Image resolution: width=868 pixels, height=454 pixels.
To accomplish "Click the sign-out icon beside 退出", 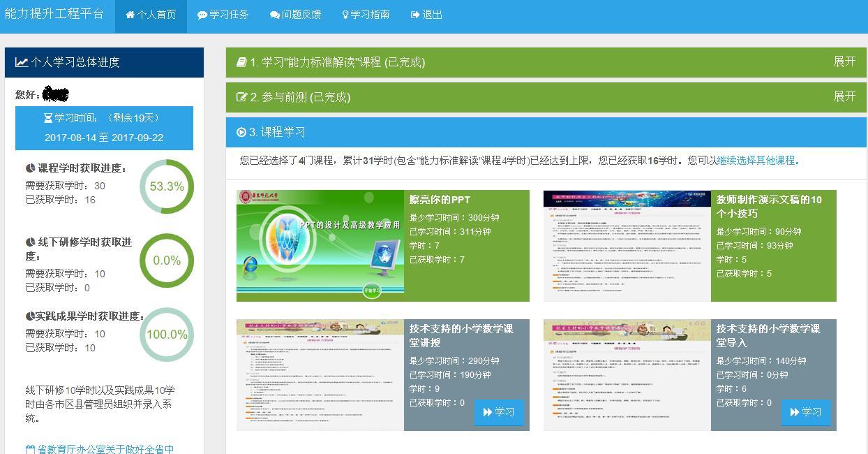I will pyautogui.click(x=416, y=15).
